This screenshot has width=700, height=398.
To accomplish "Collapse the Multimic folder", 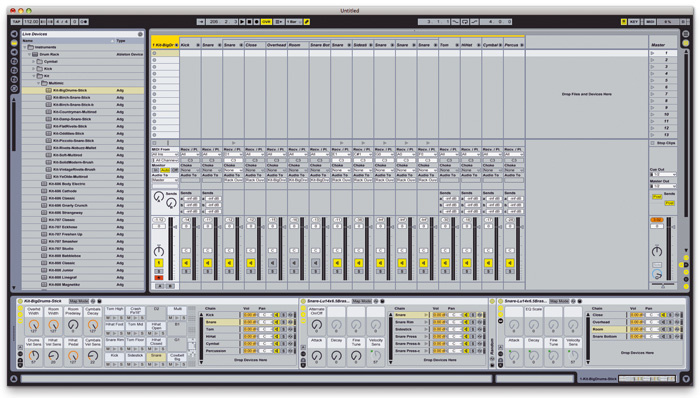I will pos(38,83).
